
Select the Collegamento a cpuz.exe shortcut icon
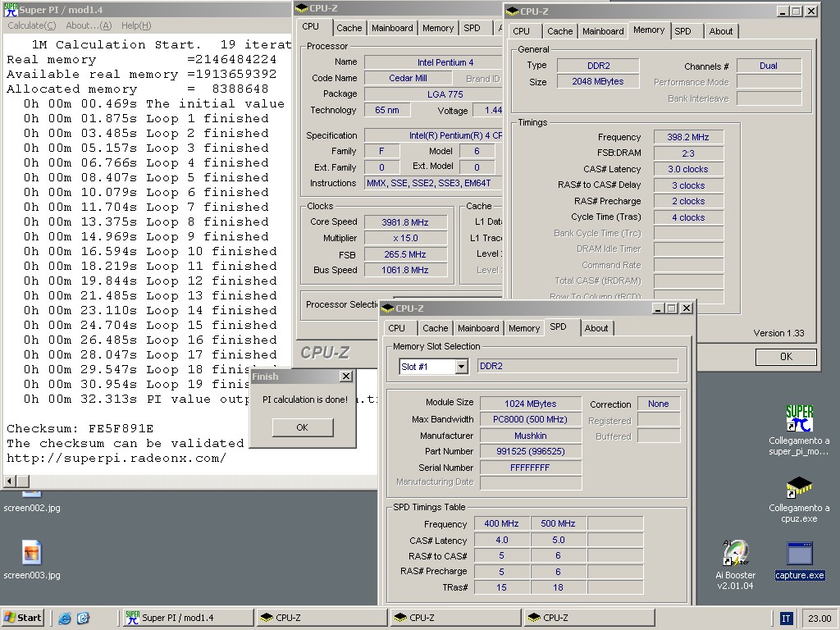pos(799,500)
